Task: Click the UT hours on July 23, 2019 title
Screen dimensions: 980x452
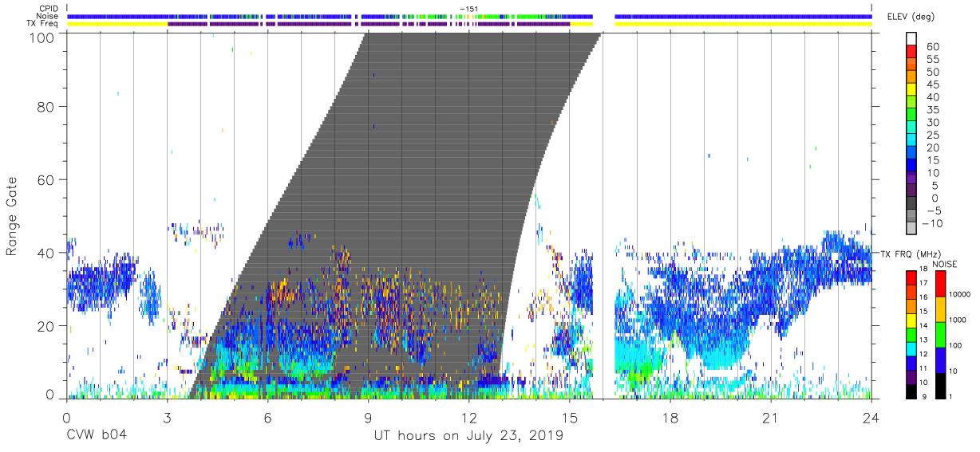Action: (468, 436)
